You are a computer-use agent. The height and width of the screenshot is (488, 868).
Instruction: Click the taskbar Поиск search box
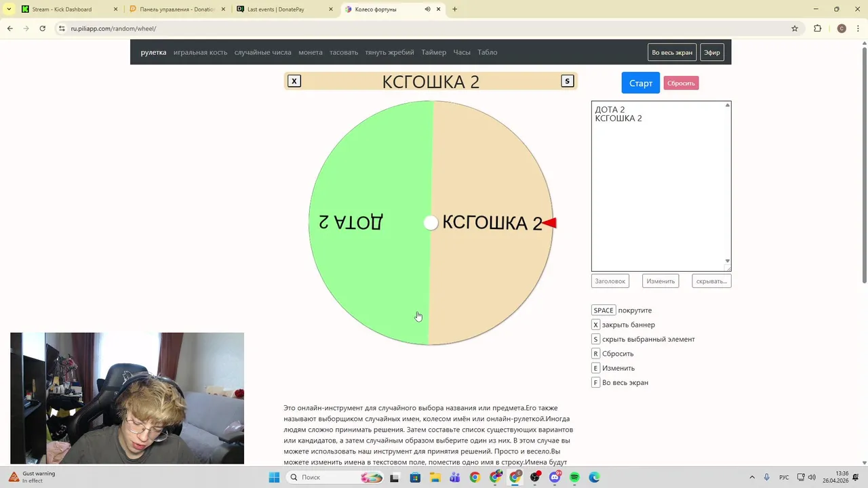pyautogui.click(x=335, y=477)
